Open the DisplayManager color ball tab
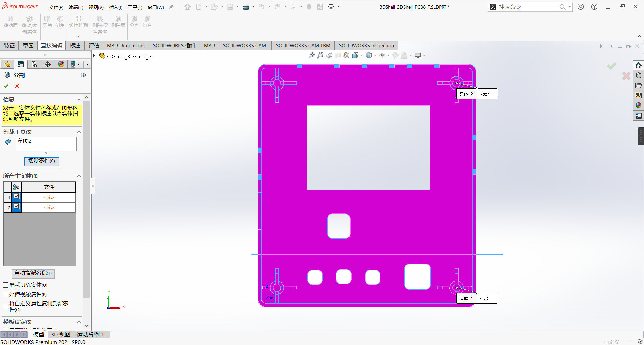The width and height of the screenshot is (644, 345). pos(61,64)
